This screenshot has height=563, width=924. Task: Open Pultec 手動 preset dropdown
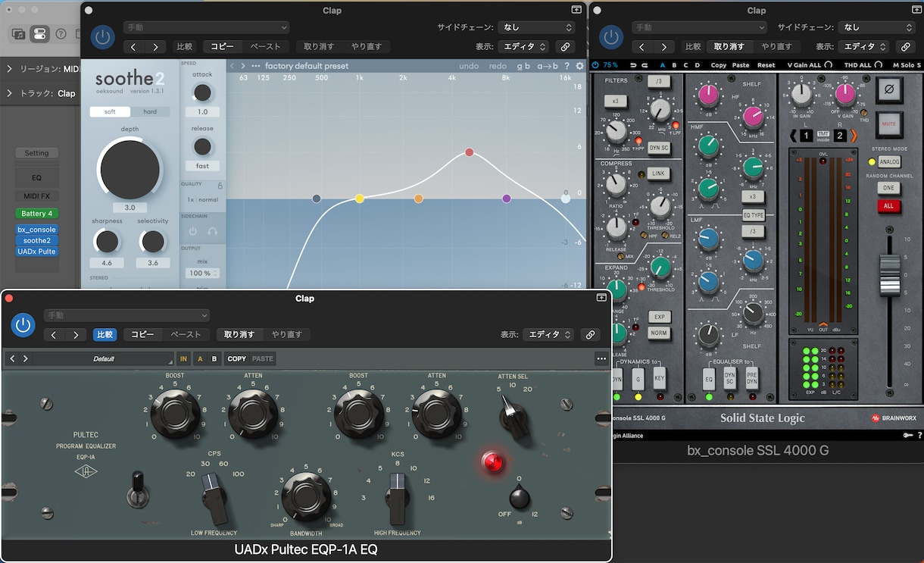[126, 315]
